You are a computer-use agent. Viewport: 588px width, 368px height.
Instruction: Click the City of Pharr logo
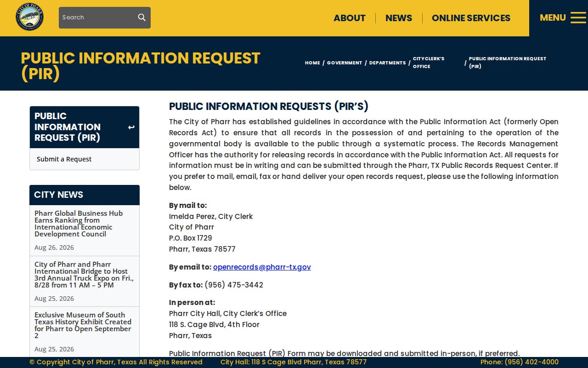click(30, 17)
